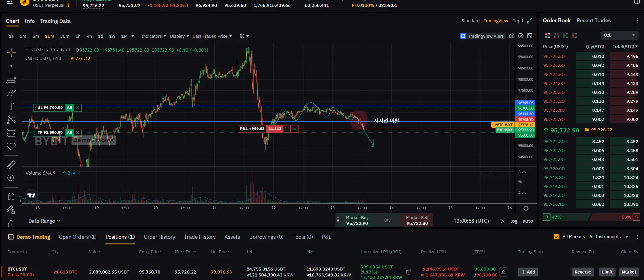Activate the zoom in tool
Image resolution: width=644 pixels, height=280 pixels.
tap(11, 178)
